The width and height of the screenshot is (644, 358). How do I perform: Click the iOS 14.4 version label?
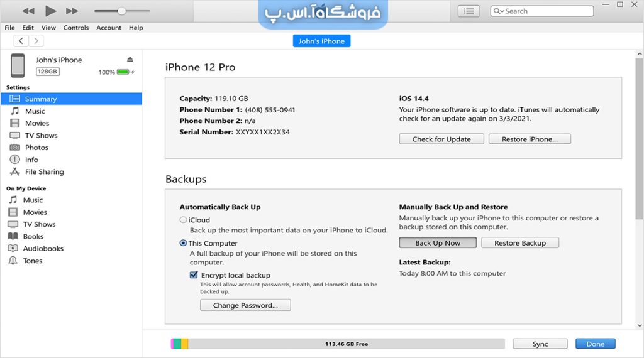[414, 99]
